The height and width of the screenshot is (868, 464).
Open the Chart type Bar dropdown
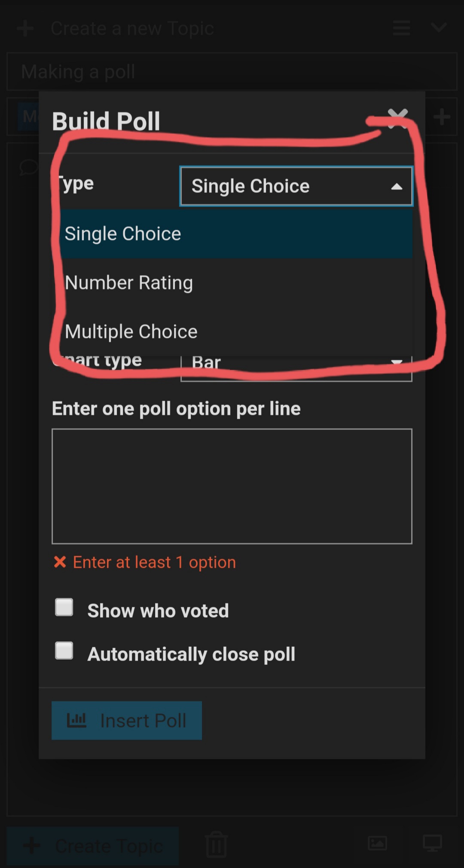296,368
